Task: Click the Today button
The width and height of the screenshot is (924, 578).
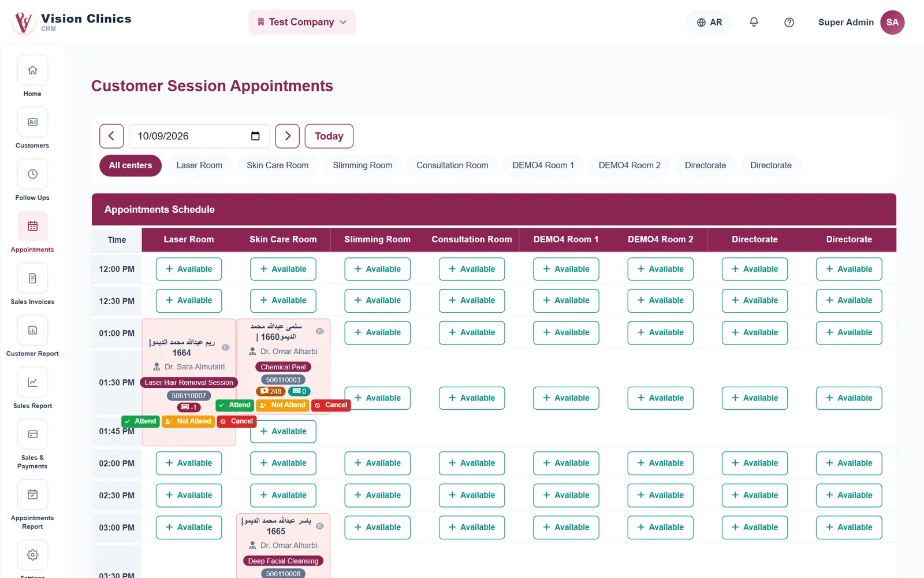Action: point(329,136)
